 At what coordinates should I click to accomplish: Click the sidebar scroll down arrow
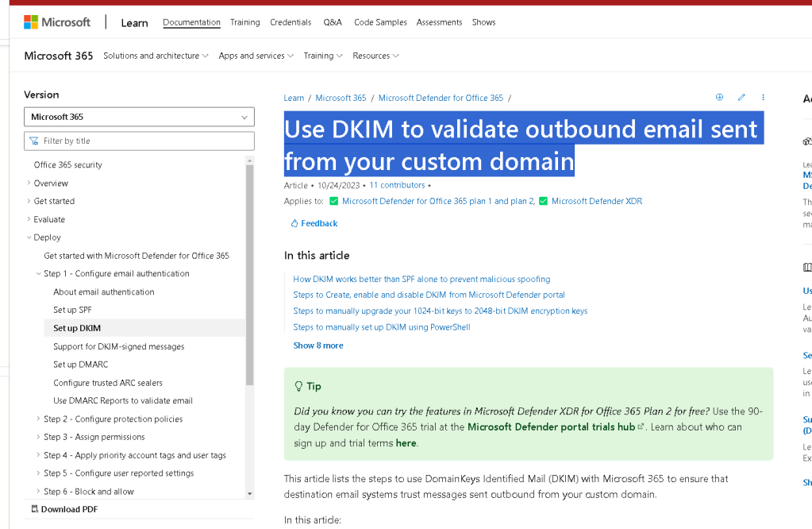pyautogui.click(x=249, y=494)
